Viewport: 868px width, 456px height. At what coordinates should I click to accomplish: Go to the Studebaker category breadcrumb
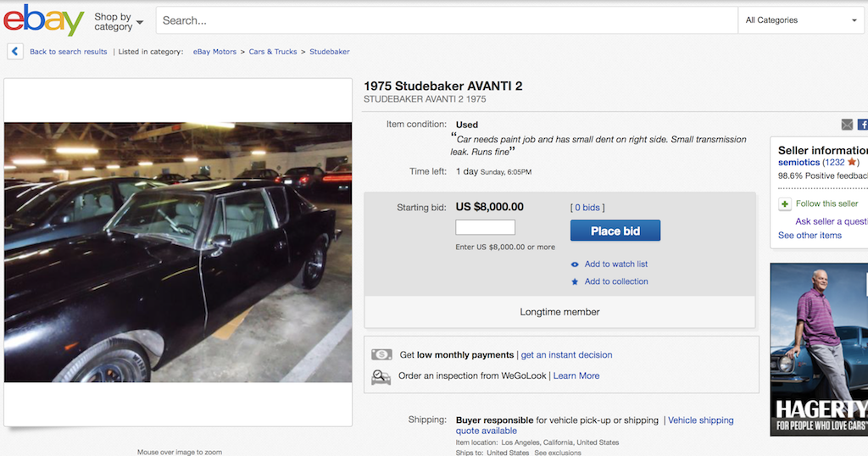(x=329, y=52)
